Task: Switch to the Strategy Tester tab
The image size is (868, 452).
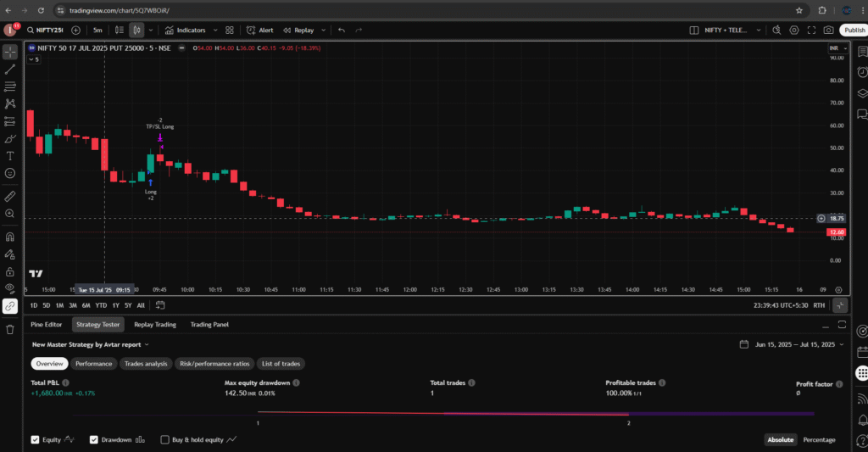Action: (98, 325)
